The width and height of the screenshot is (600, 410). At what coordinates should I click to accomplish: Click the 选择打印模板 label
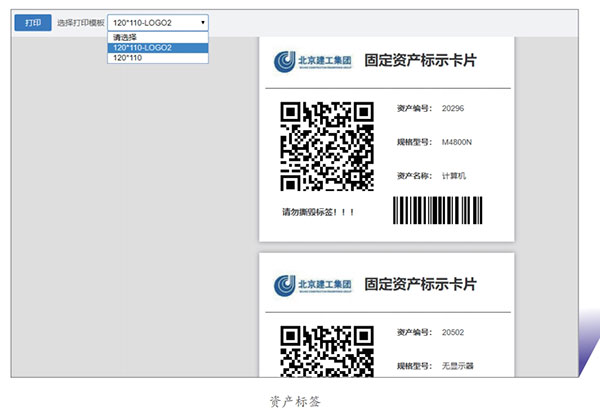click(x=81, y=23)
